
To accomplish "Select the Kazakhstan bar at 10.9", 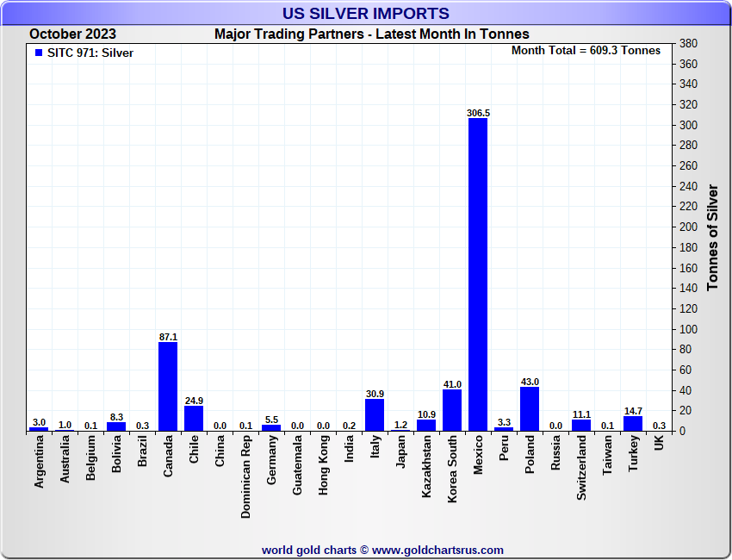I will pos(426,425).
